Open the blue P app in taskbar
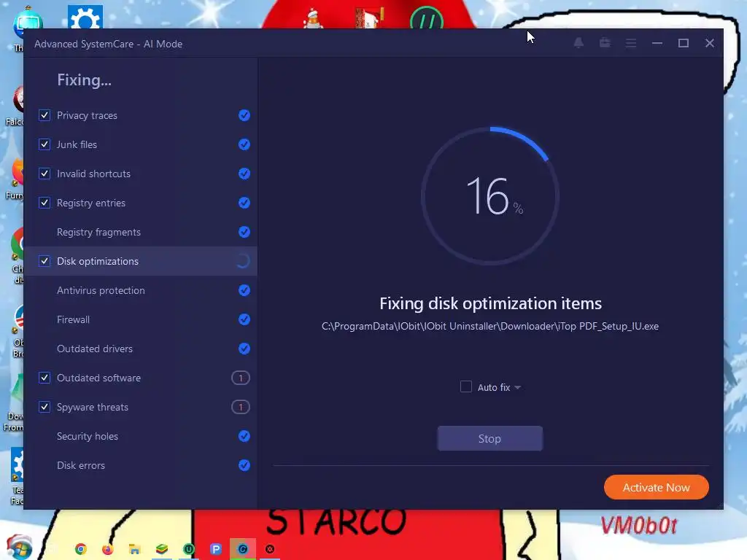Image resolution: width=747 pixels, height=560 pixels. (x=216, y=549)
